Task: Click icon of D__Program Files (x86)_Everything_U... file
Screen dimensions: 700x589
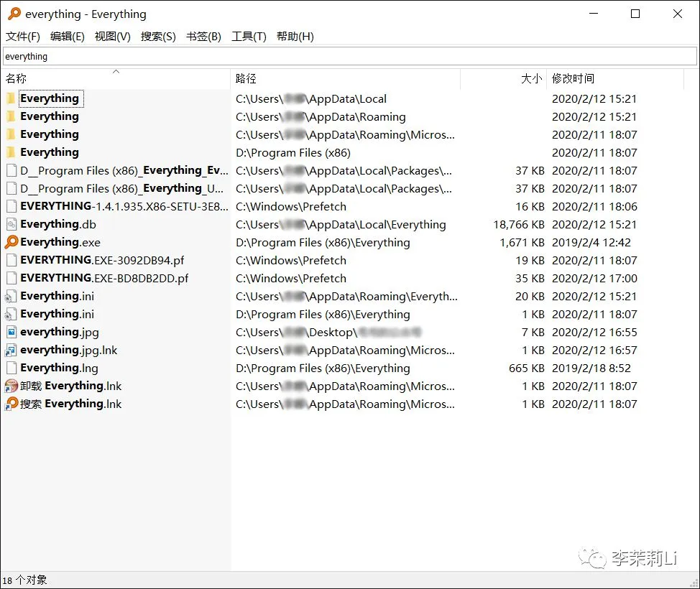Action: point(11,188)
